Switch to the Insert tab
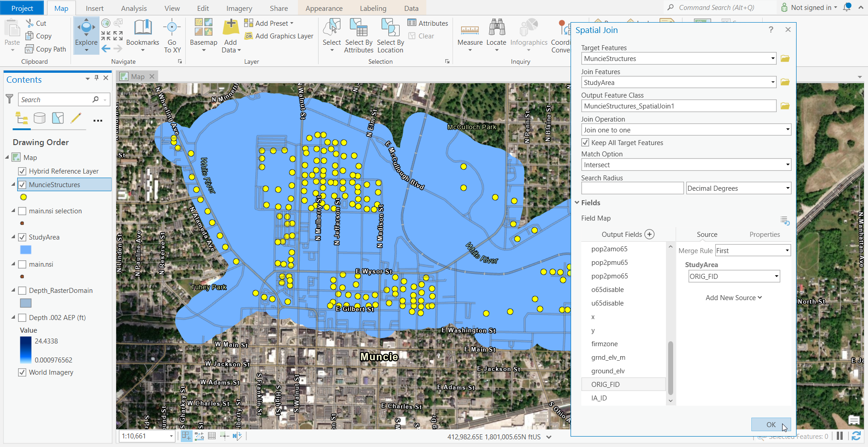The height and width of the screenshot is (447, 868). [x=94, y=8]
